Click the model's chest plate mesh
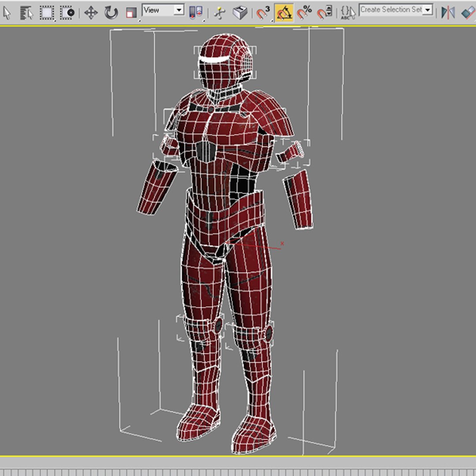 pyautogui.click(x=219, y=127)
